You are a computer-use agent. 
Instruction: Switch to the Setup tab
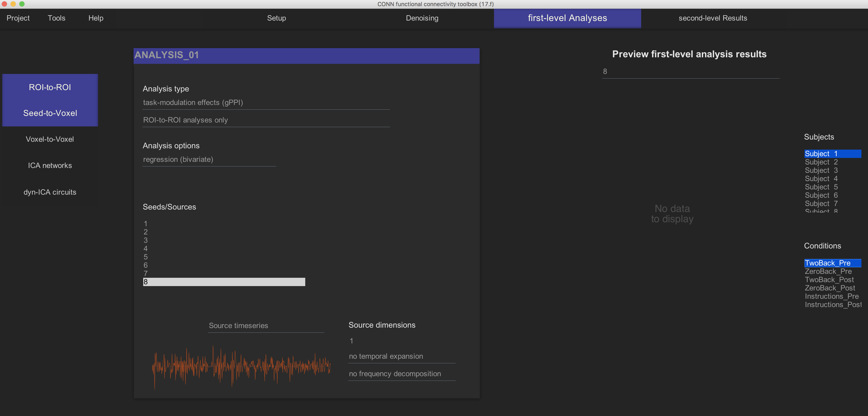click(276, 18)
